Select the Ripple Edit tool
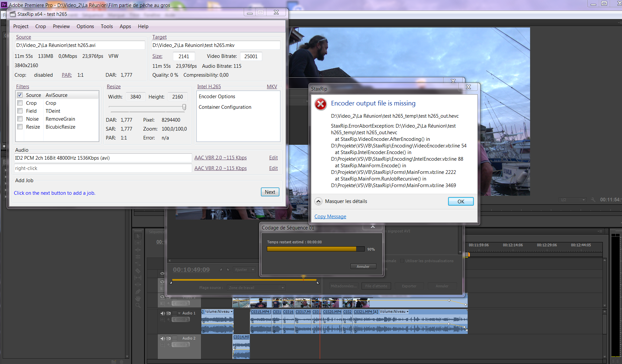622x364 pixels. pos(138,250)
